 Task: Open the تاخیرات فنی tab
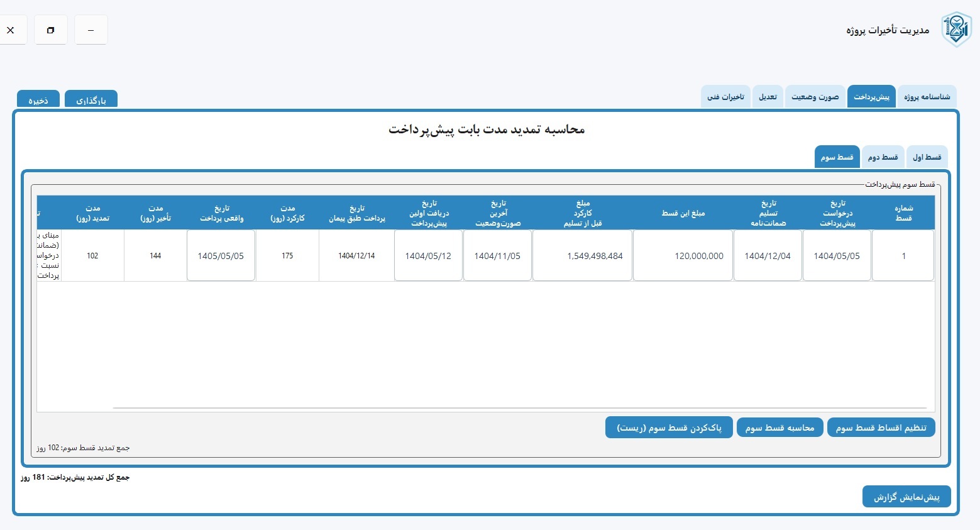click(x=725, y=97)
